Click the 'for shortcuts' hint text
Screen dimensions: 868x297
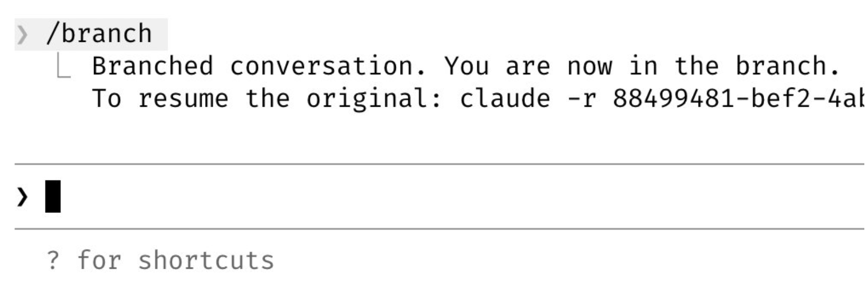click(175, 260)
